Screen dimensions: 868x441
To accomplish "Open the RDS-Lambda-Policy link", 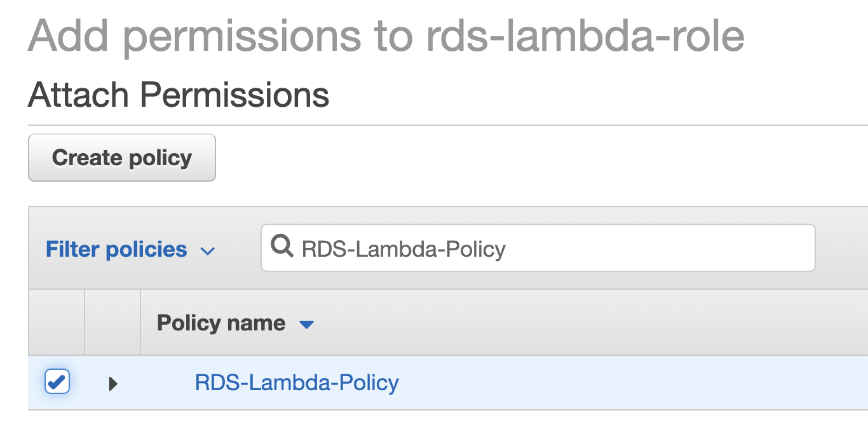I will [297, 383].
